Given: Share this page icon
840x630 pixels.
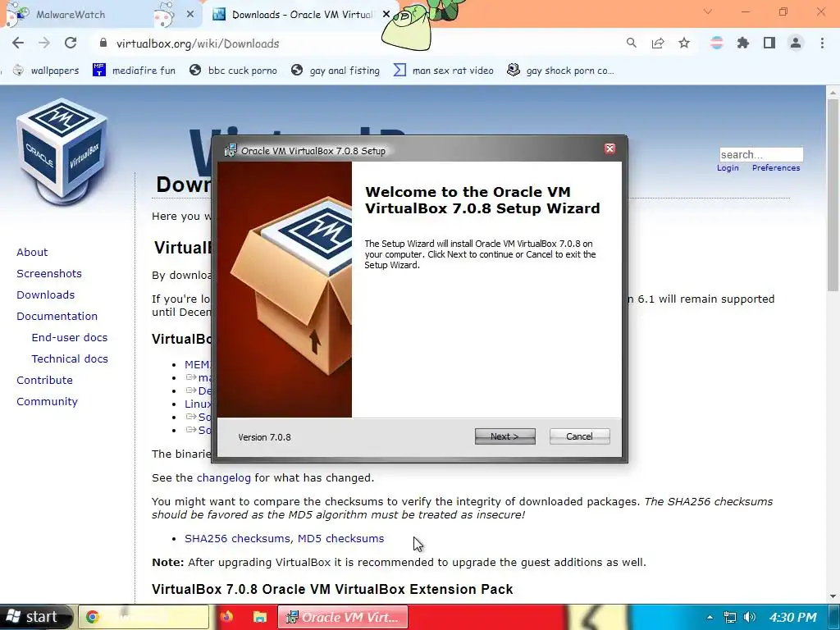Looking at the screenshot, I should (658, 43).
